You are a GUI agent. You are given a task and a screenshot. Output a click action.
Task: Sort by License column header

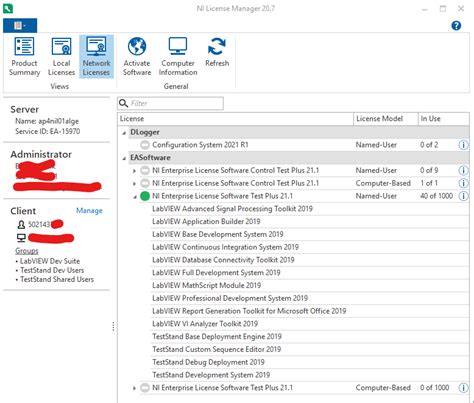[235, 119]
